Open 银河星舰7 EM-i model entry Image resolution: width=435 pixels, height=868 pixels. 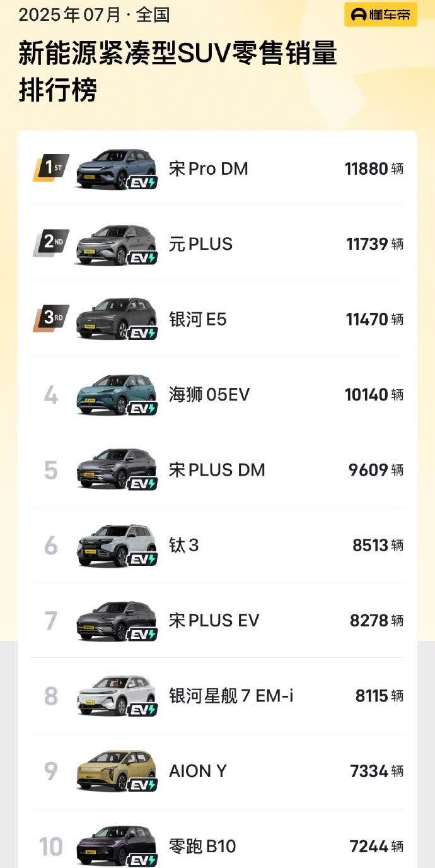(231, 696)
